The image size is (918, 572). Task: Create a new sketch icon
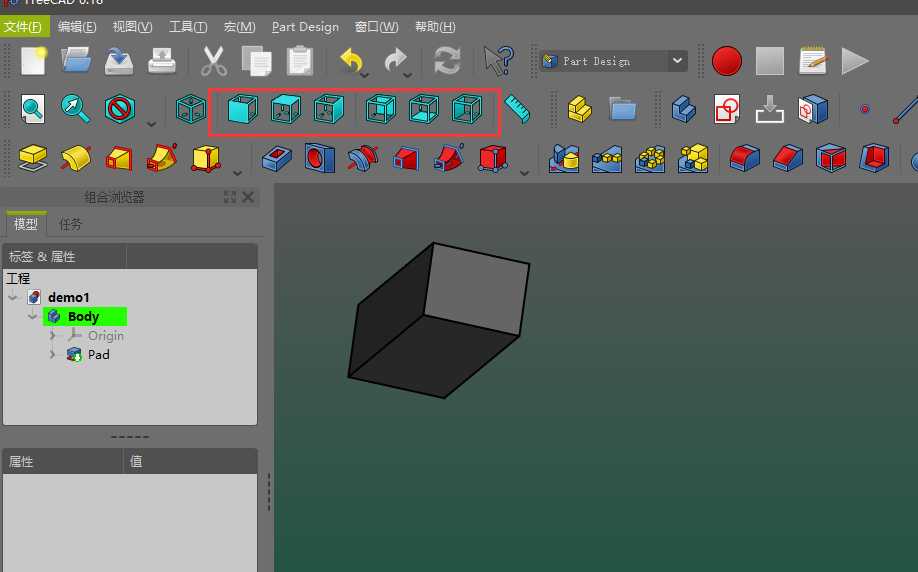727,109
